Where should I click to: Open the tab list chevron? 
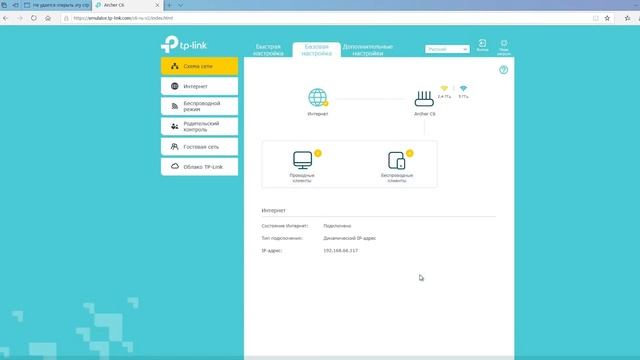[x=180, y=5]
